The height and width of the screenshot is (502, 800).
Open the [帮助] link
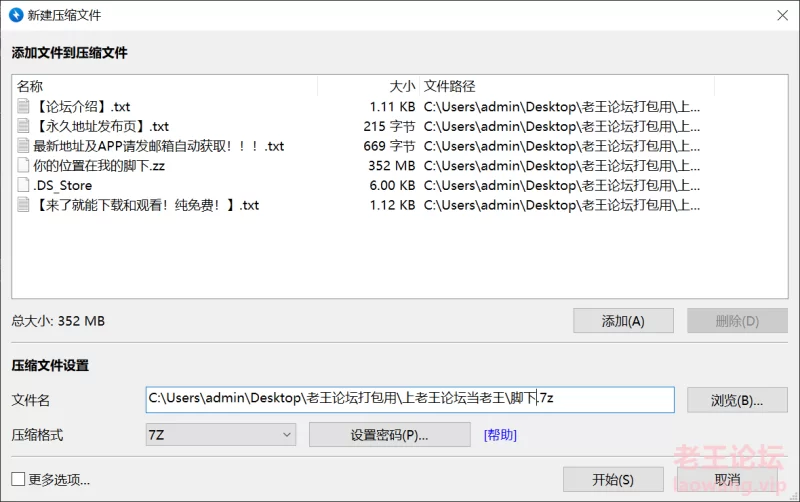500,435
